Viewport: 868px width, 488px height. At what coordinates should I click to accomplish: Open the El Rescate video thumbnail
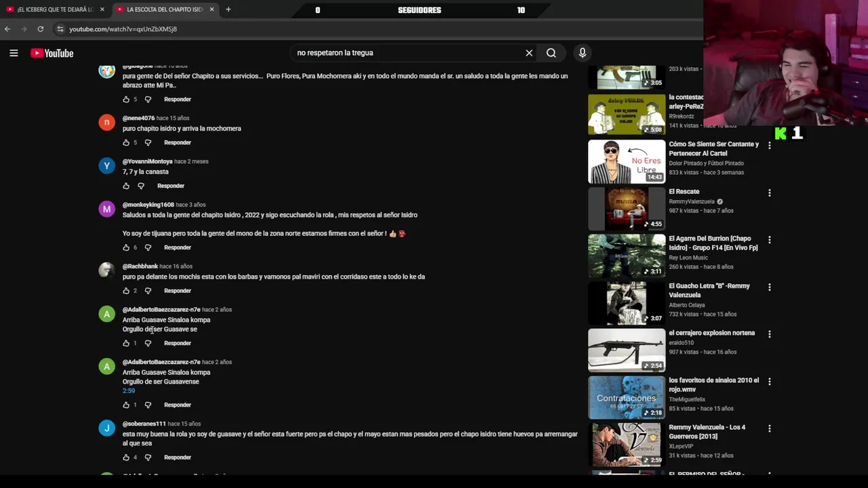click(x=627, y=209)
